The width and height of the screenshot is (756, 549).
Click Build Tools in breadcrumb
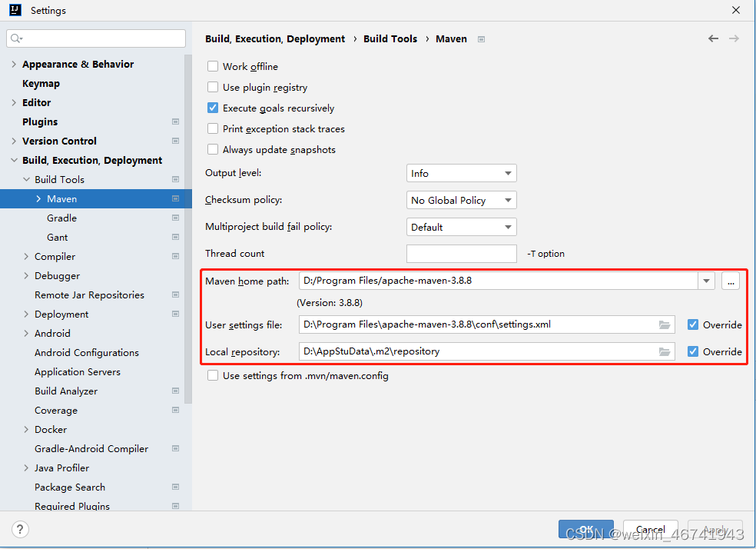[x=390, y=38]
